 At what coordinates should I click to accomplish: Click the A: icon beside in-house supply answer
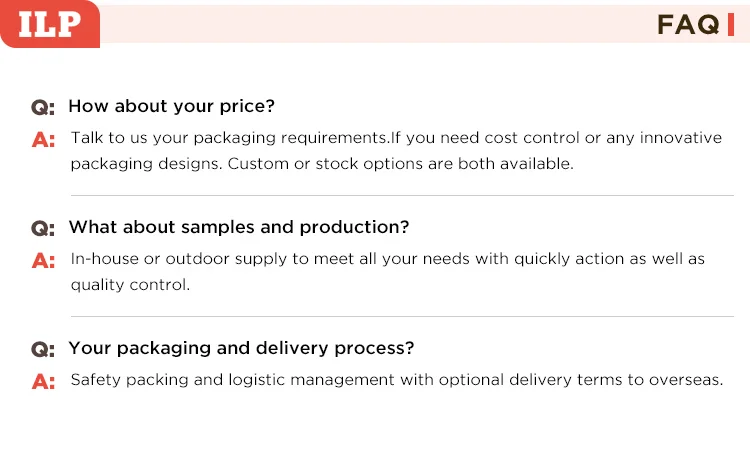(43, 261)
